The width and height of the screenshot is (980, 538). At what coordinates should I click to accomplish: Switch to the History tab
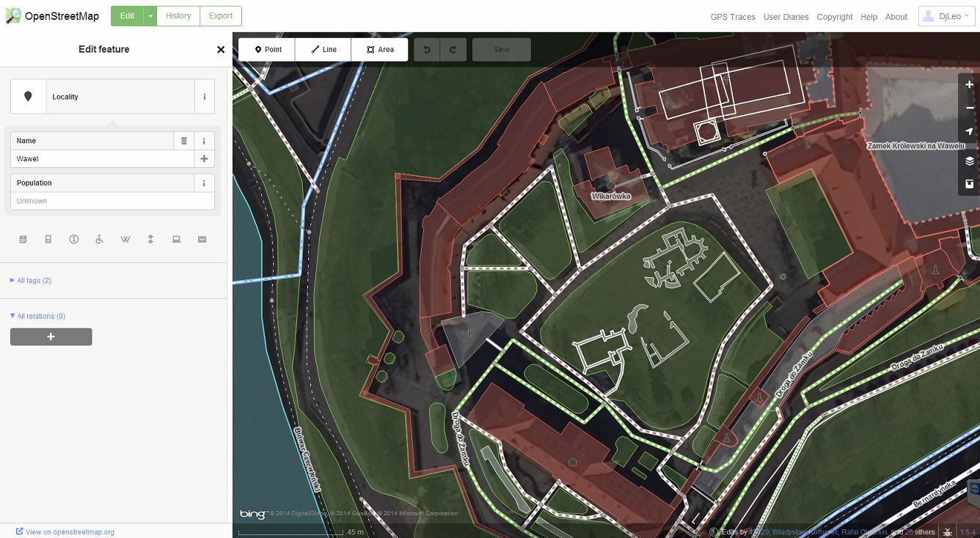(178, 15)
